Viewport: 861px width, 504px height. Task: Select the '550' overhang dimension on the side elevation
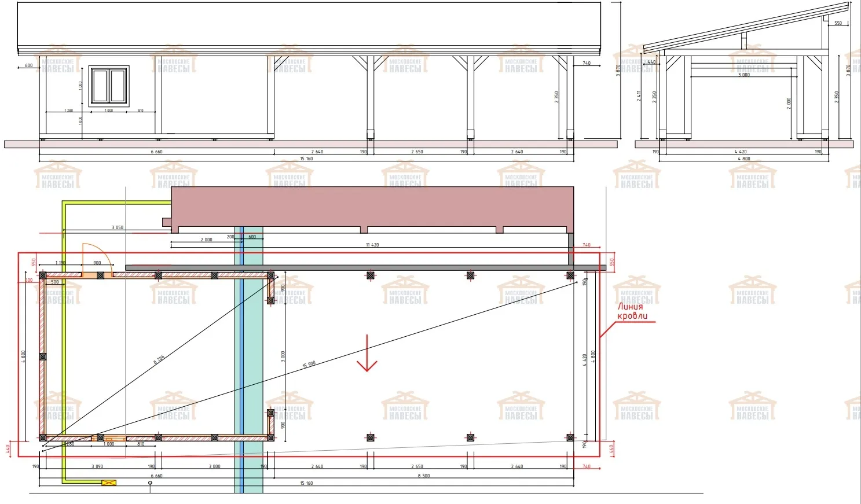(x=838, y=24)
